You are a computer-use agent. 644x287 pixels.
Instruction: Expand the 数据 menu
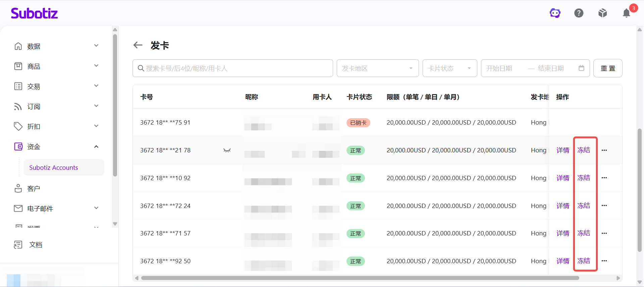(x=96, y=46)
